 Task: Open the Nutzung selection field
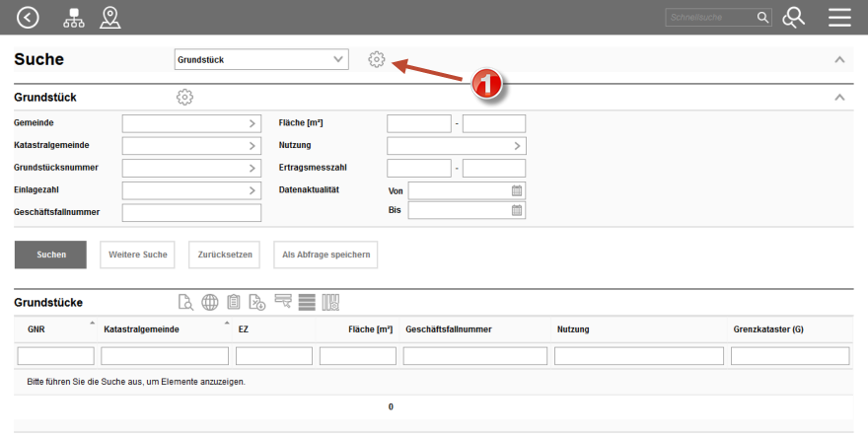tap(456, 146)
